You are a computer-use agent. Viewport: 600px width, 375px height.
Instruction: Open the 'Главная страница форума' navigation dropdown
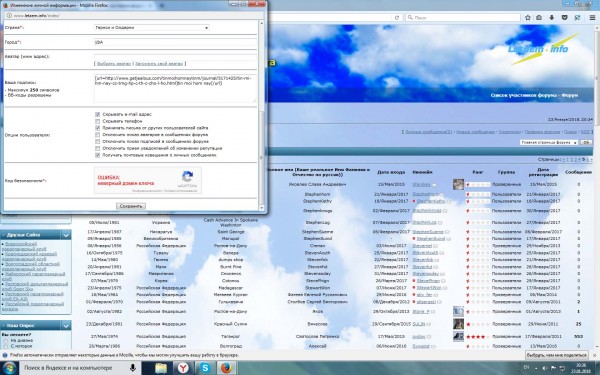(549, 142)
